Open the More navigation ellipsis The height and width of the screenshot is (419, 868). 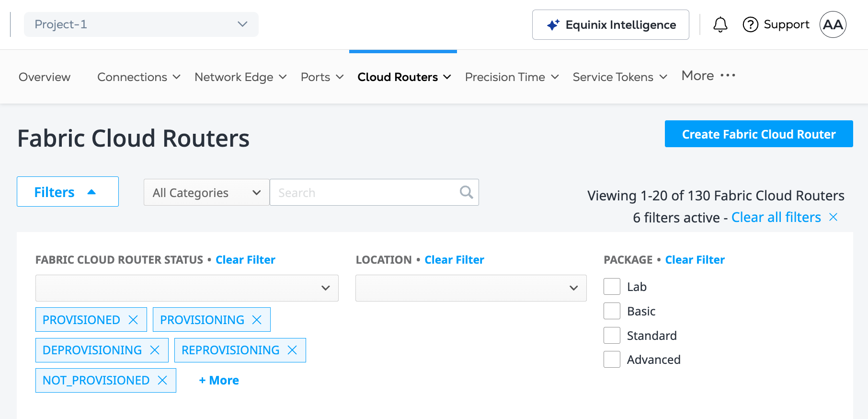click(x=728, y=75)
